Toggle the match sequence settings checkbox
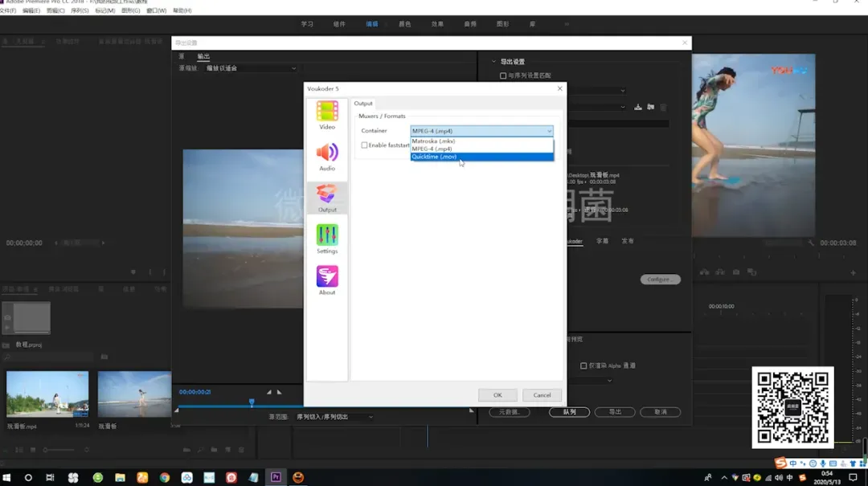The height and width of the screenshot is (486, 868). click(503, 76)
